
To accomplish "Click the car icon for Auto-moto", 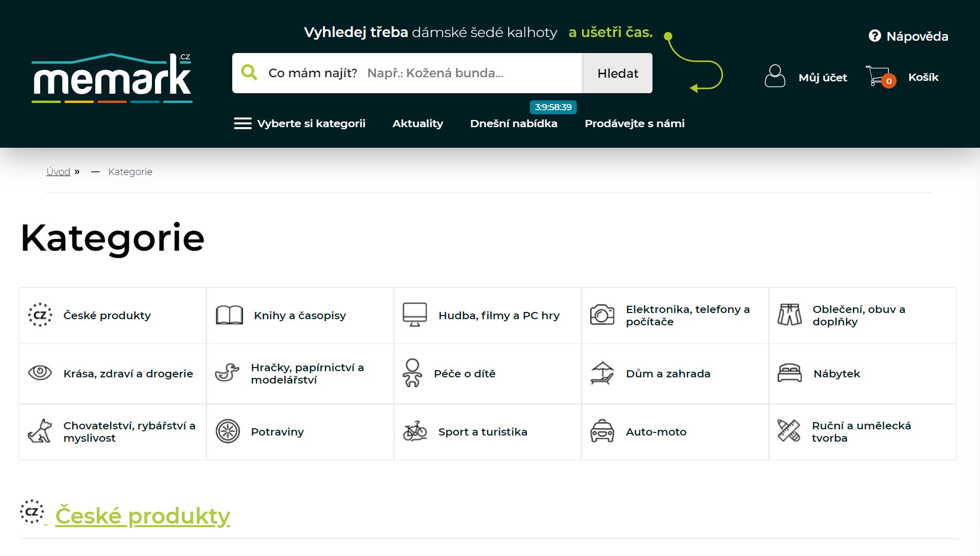I will [x=602, y=431].
